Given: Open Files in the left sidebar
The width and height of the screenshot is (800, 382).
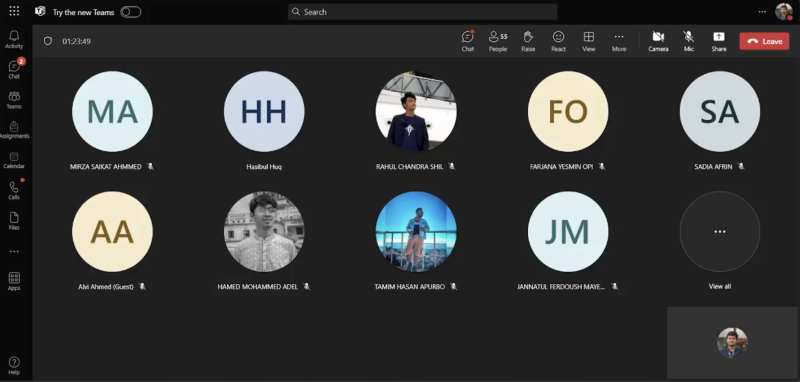Looking at the screenshot, I should pyautogui.click(x=14, y=221).
